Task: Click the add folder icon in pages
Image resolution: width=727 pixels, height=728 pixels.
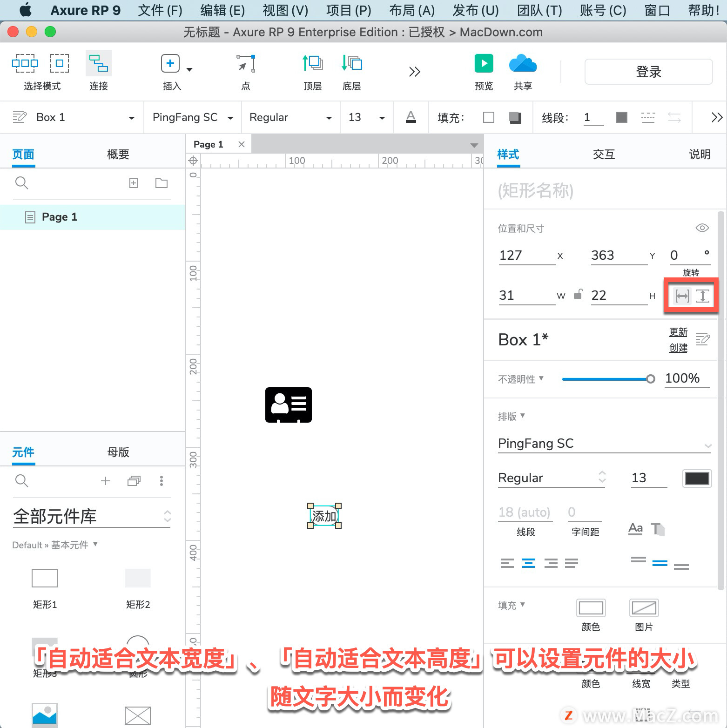Action: click(162, 183)
